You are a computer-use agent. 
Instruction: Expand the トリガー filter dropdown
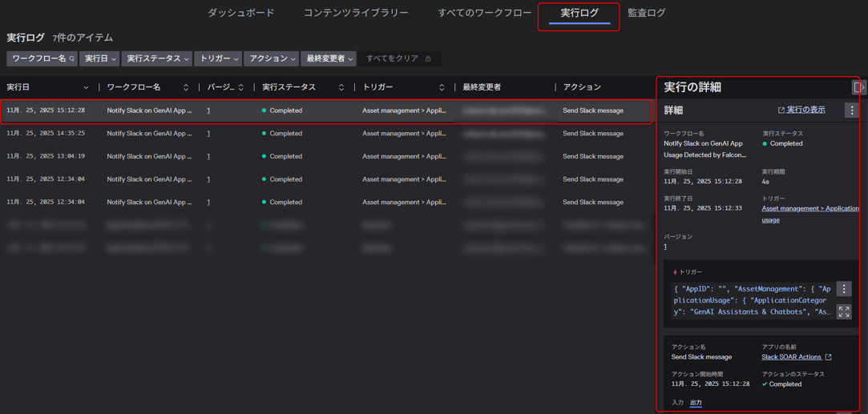pos(218,58)
